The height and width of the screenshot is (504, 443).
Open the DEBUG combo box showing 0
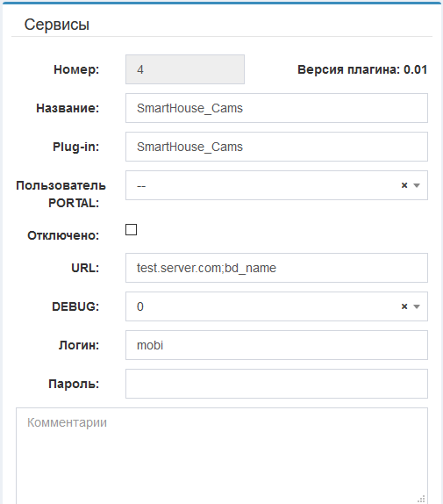point(276,306)
